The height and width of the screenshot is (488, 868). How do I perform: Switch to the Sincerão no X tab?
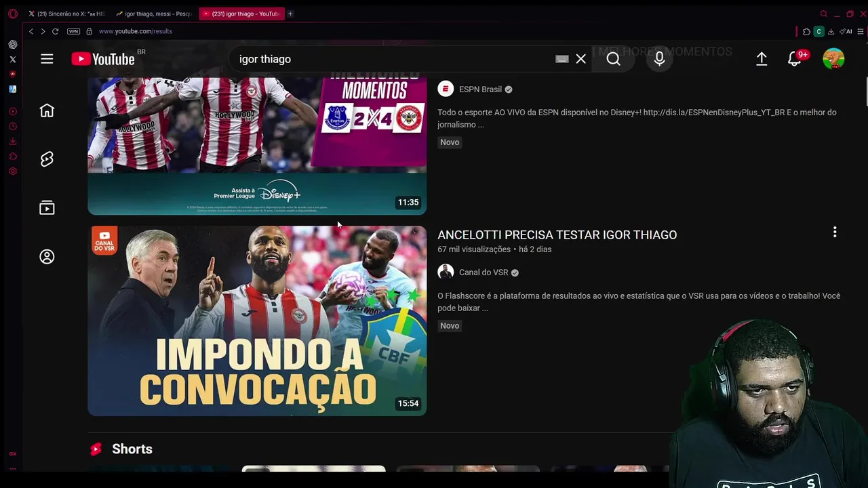pos(66,14)
